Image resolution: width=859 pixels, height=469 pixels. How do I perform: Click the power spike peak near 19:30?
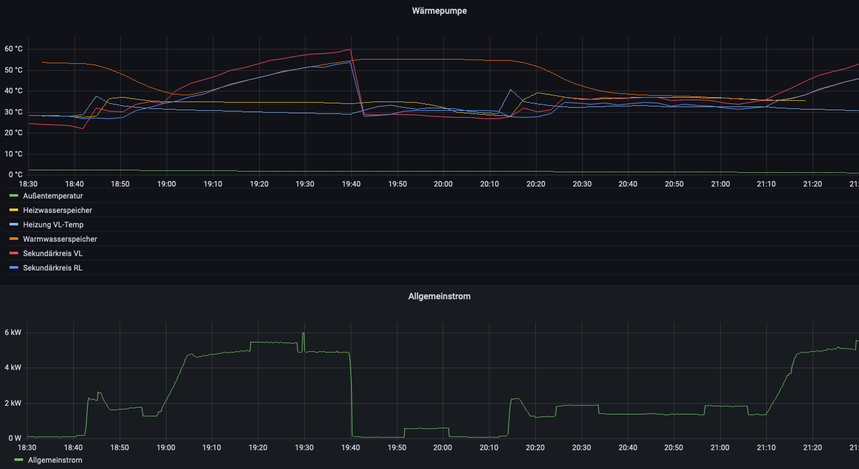(x=303, y=334)
